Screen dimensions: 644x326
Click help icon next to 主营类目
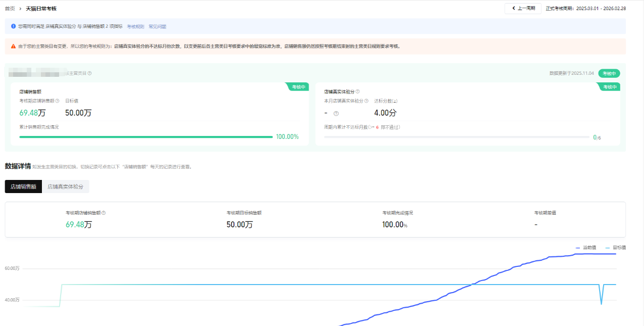click(x=89, y=73)
